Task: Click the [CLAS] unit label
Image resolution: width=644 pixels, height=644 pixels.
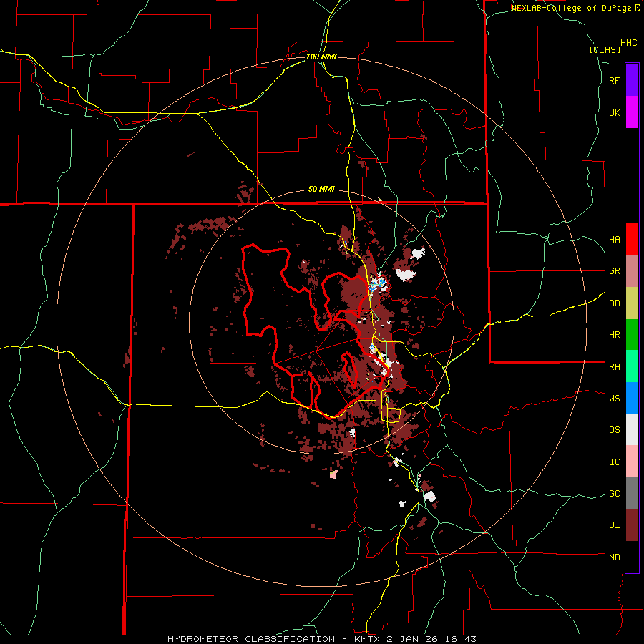Action: (605, 49)
